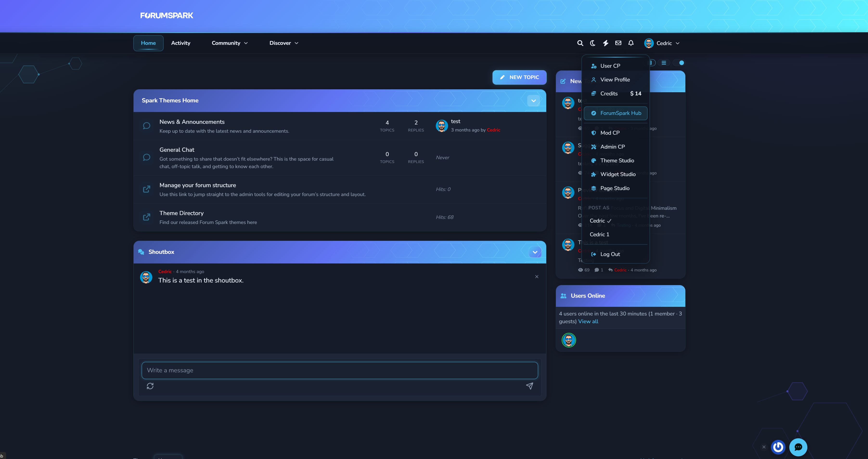
Task: Switch to list layout view icon
Action: pos(663,63)
